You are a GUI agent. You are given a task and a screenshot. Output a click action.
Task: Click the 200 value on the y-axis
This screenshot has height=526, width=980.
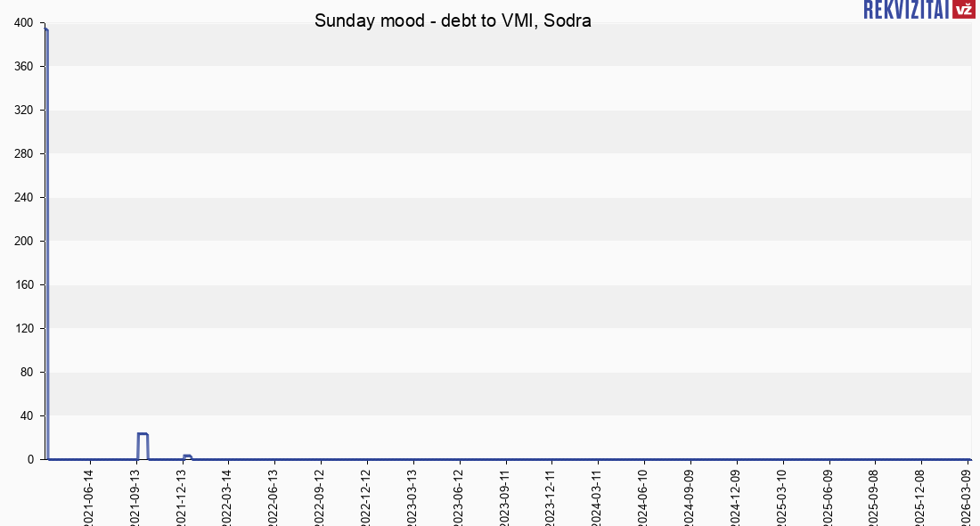click(24, 241)
